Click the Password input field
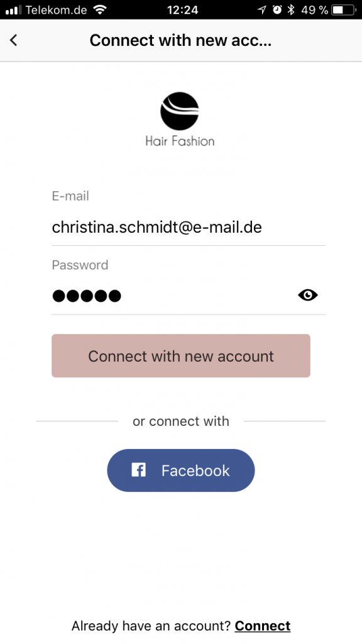362x644 pixels. tap(189, 296)
